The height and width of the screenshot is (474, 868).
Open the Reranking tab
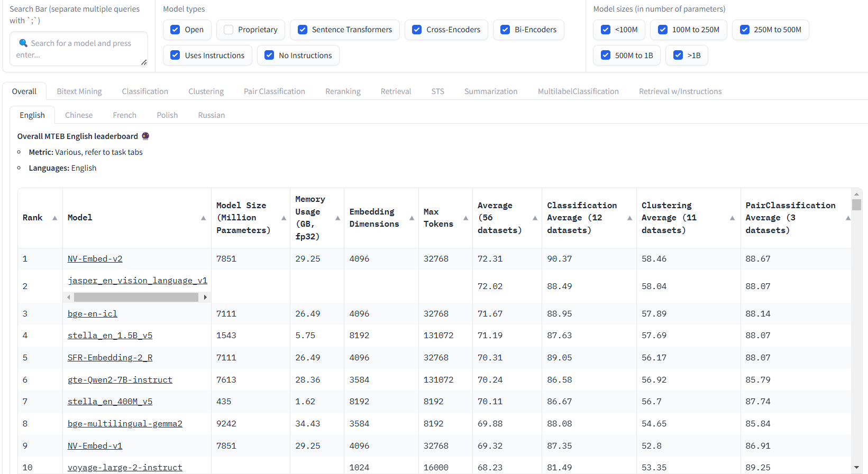click(343, 91)
